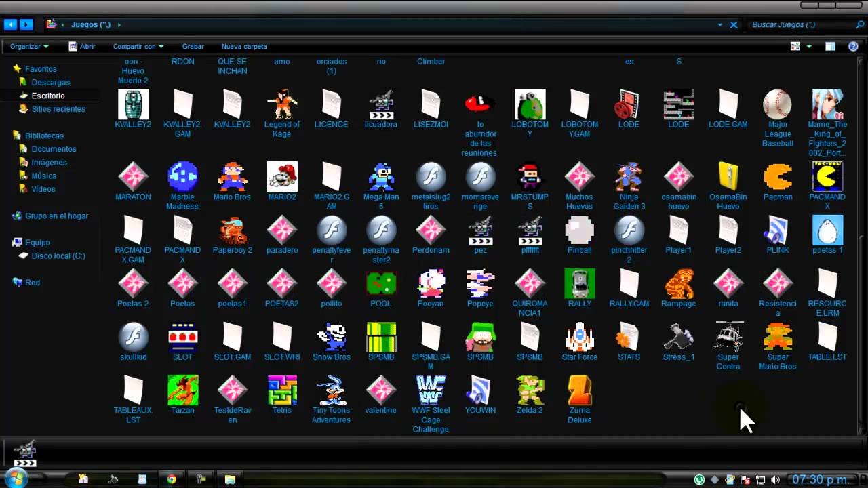868x488 pixels.
Task: Open the Popeye game icon
Action: point(480,283)
